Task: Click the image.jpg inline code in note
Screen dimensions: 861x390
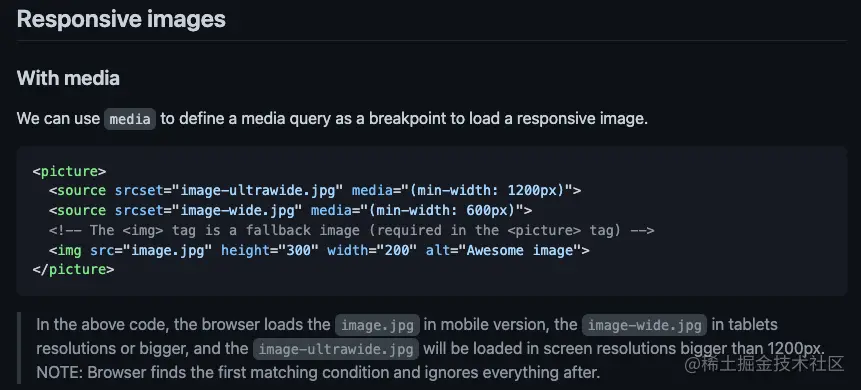Action: pos(377,325)
